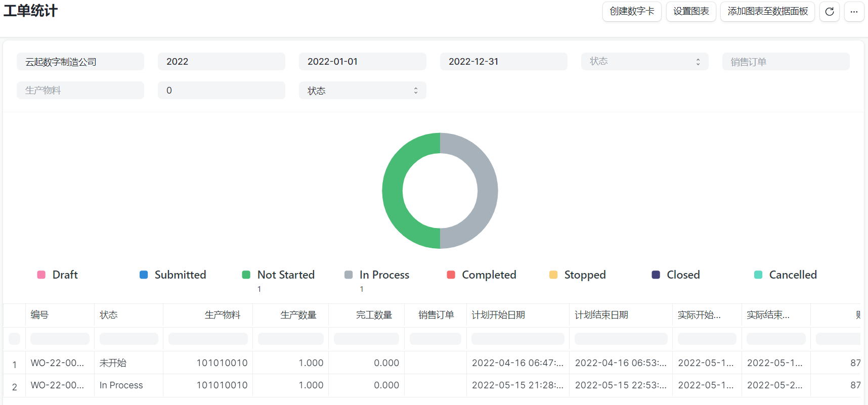
Task: Click the green Not Started donut segment
Action: click(x=393, y=191)
